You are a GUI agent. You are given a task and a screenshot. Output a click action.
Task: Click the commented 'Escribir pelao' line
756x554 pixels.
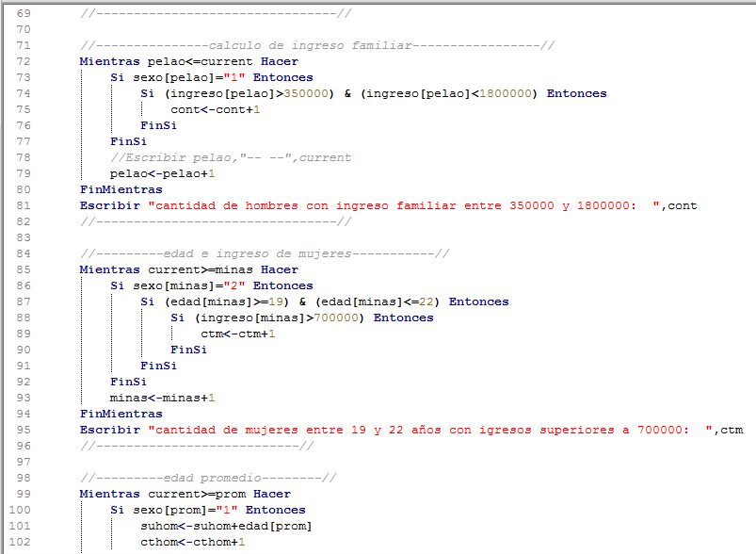tap(231, 157)
